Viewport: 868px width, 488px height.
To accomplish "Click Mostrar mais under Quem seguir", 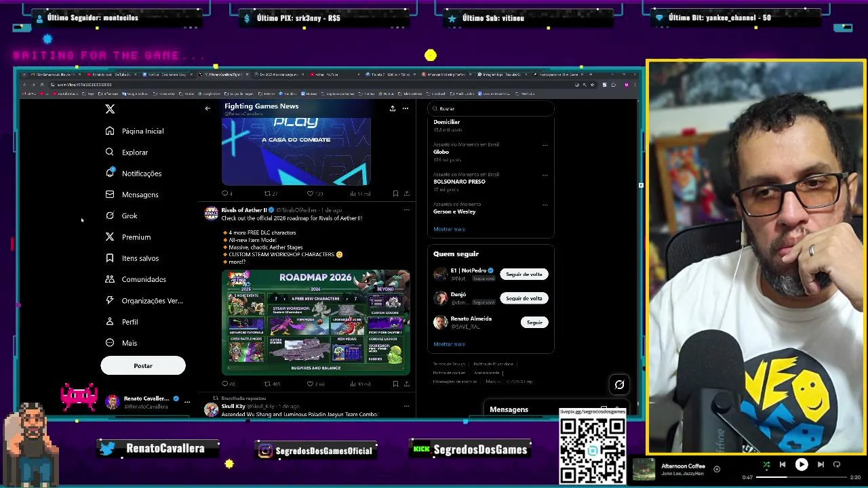I will coord(449,344).
